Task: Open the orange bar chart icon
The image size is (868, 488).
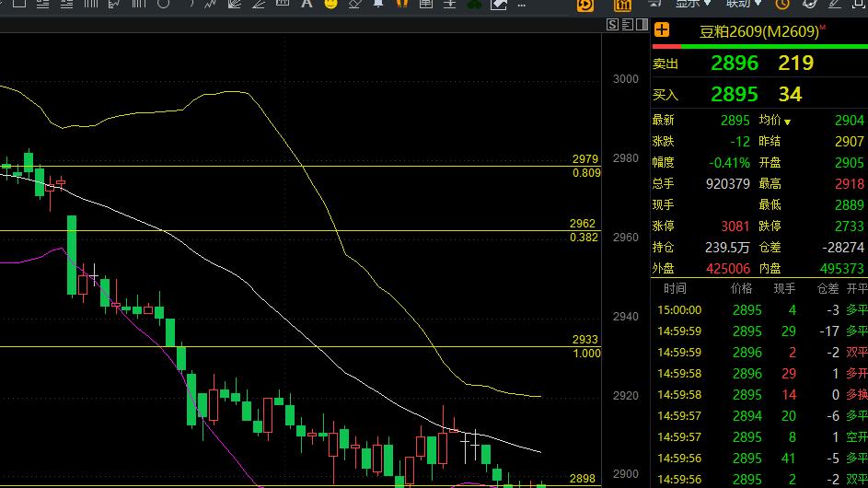Action: pos(622,5)
